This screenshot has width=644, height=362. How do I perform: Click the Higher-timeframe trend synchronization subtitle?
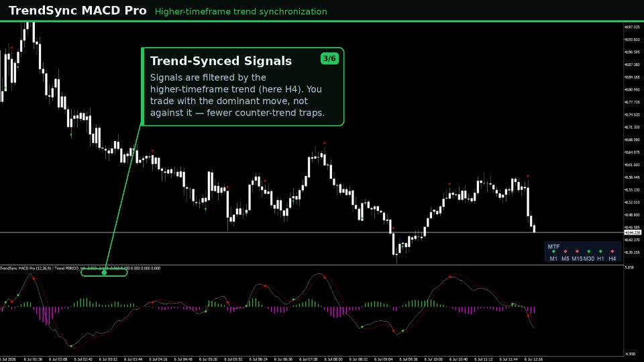coord(241,11)
